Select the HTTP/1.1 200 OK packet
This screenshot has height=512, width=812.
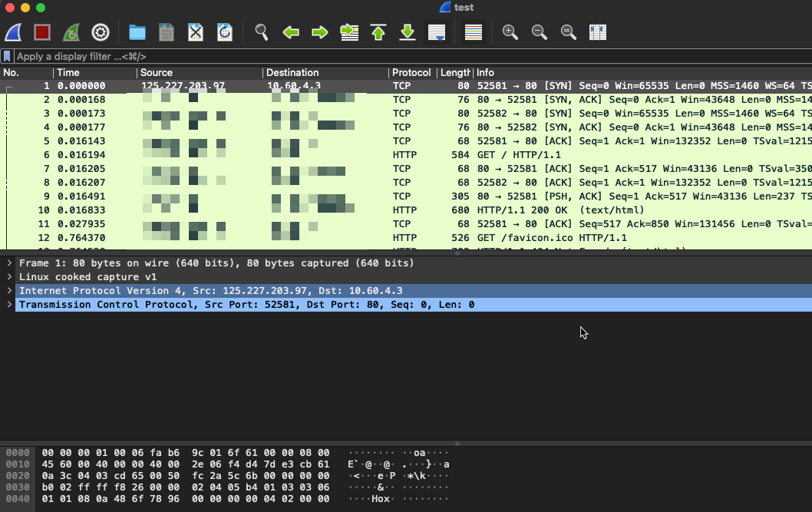406,210
